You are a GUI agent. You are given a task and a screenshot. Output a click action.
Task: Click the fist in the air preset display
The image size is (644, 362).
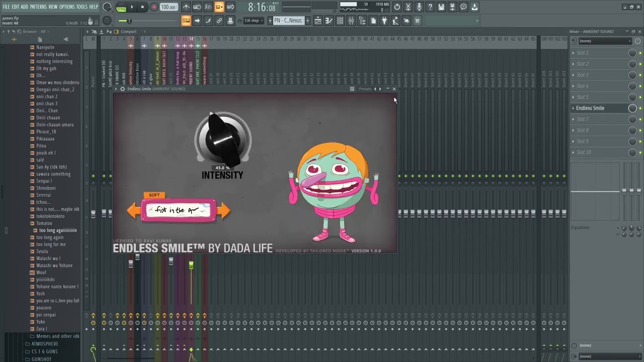(x=179, y=210)
